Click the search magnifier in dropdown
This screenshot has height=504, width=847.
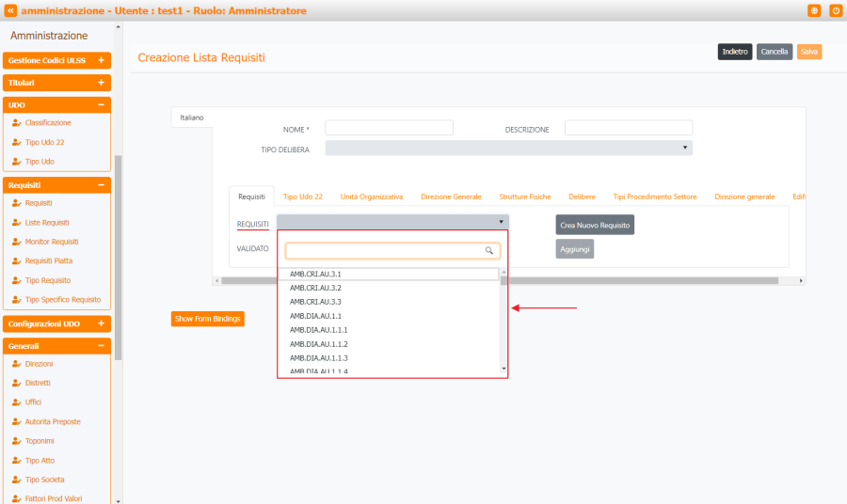coord(489,251)
